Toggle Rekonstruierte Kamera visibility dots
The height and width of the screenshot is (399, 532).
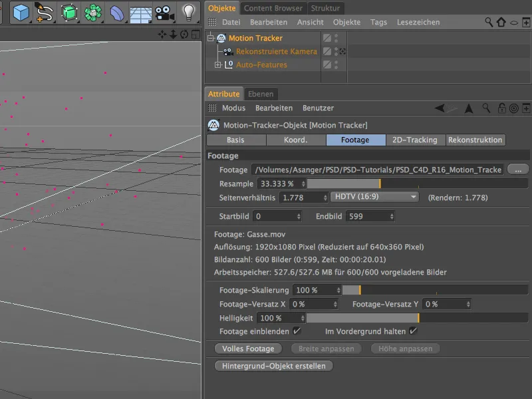(x=336, y=51)
